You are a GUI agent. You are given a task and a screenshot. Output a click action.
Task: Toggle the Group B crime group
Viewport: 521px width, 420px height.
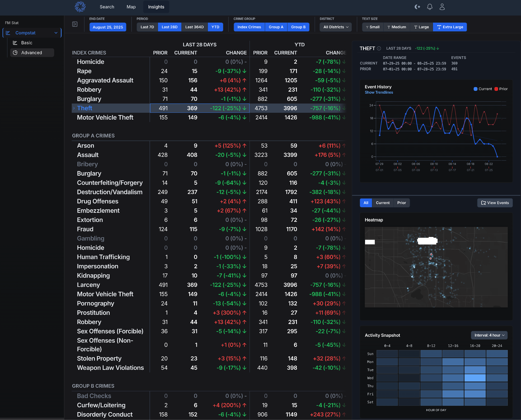(298, 27)
